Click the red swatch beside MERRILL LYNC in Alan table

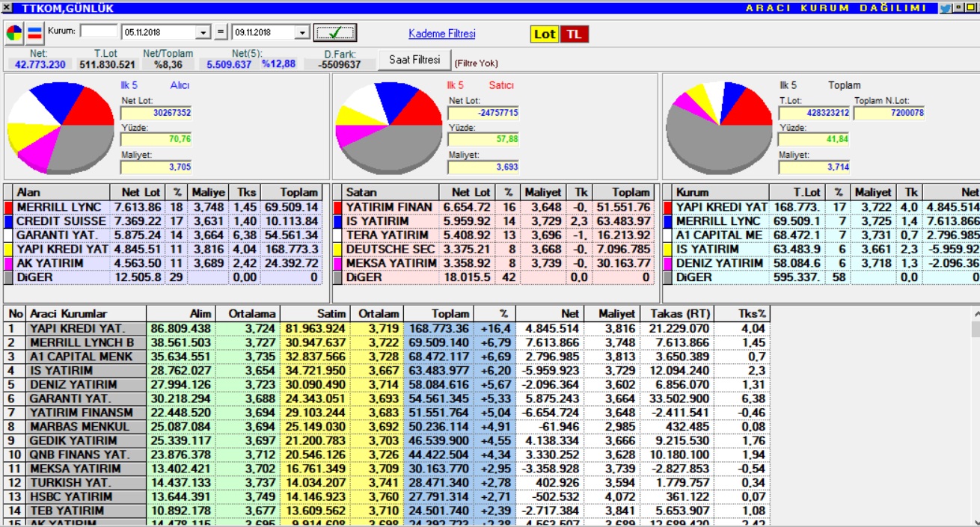click(x=9, y=207)
